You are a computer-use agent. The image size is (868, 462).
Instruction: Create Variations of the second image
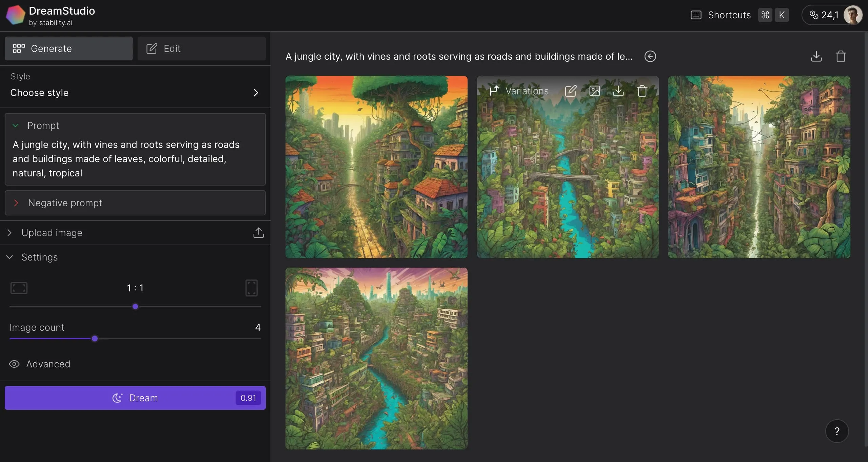[x=519, y=91]
